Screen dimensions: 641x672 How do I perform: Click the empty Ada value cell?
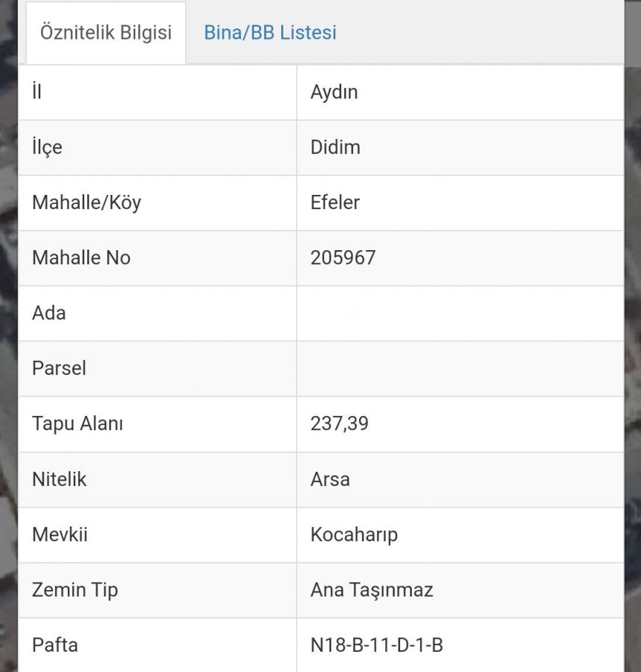tap(460, 314)
